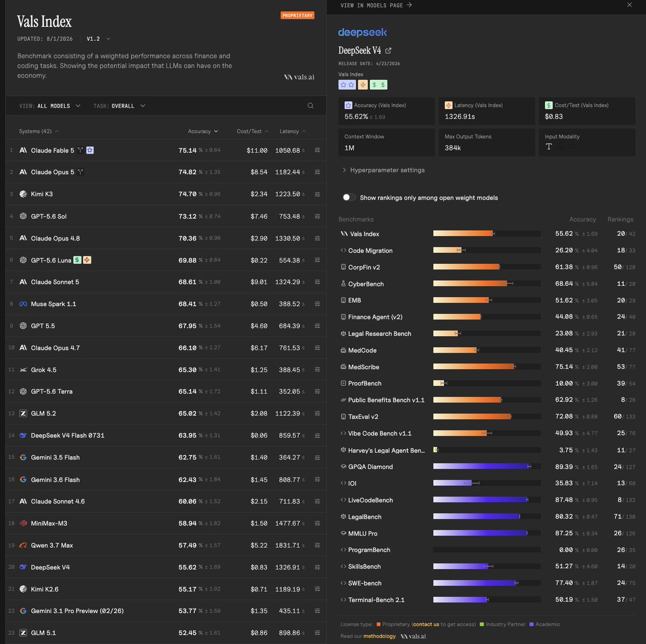Click the double dollar cost badge under Vals Index
The height and width of the screenshot is (644, 646).
pyautogui.click(x=378, y=85)
